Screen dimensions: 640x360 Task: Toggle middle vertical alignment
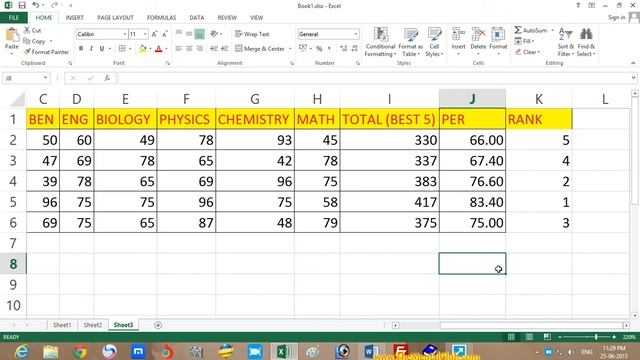pos(189,34)
